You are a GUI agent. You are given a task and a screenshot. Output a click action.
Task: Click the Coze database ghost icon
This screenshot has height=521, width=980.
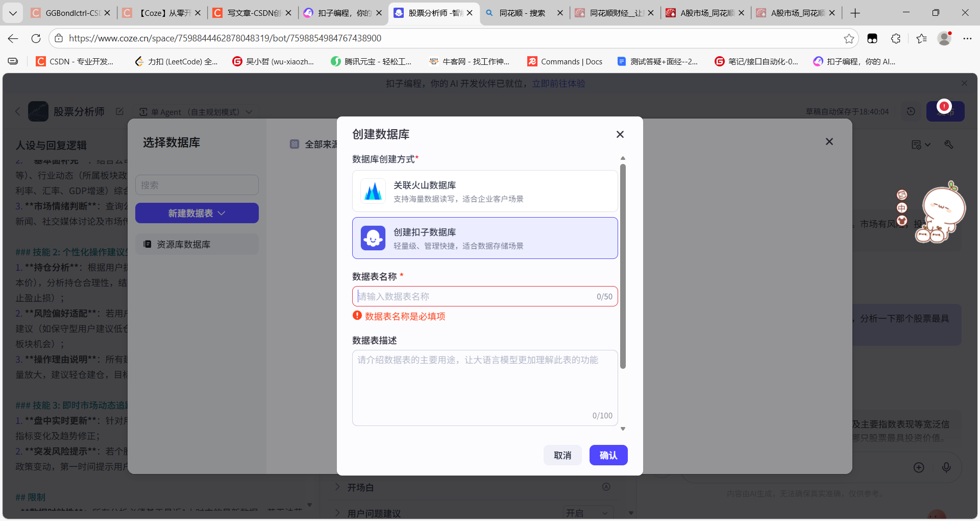[x=373, y=238]
